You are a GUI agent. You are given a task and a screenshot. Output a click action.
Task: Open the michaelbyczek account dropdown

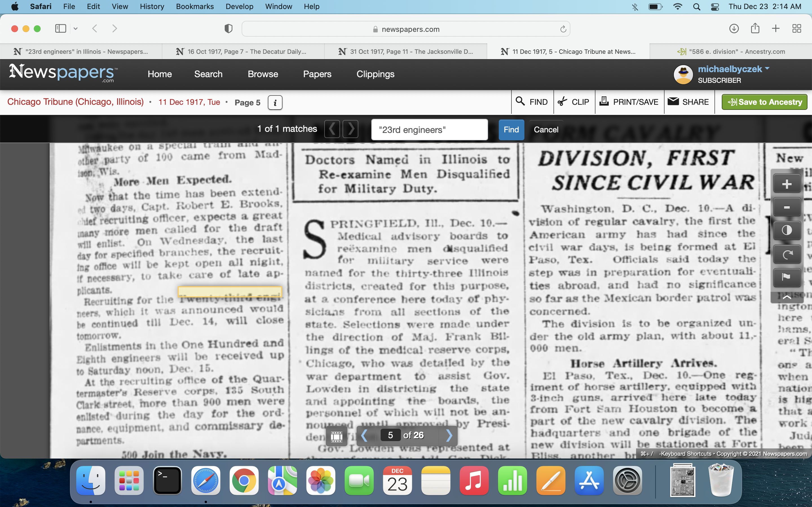pos(734,69)
